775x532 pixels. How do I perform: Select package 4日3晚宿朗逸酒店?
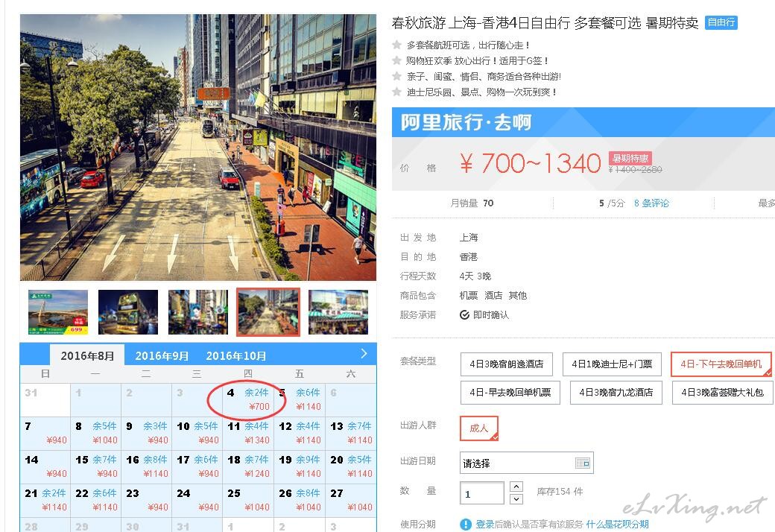[x=507, y=364]
